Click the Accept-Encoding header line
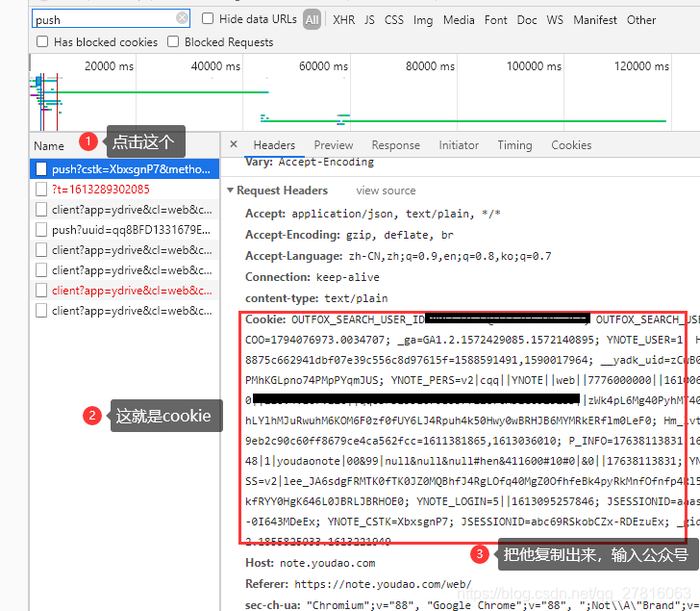Screen dimensions: 700x611 click(349, 235)
